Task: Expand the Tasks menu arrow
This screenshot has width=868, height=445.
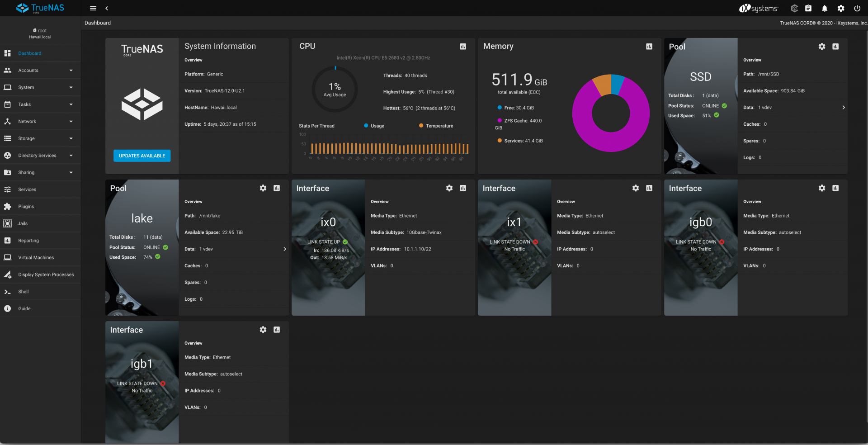Action: [71, 104]
